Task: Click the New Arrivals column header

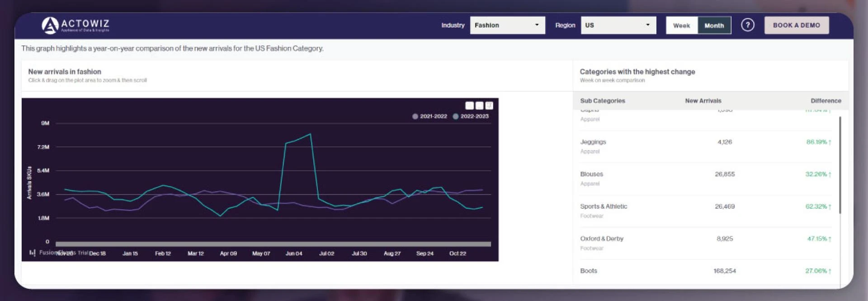Action: (703, 101)
